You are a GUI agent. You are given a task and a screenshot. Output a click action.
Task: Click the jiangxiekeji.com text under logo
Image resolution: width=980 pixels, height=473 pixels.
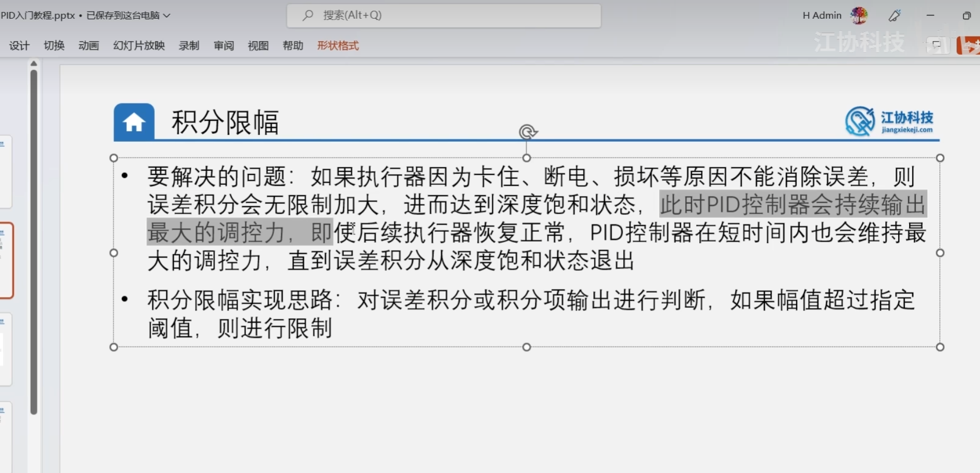[x=907, y=130]
